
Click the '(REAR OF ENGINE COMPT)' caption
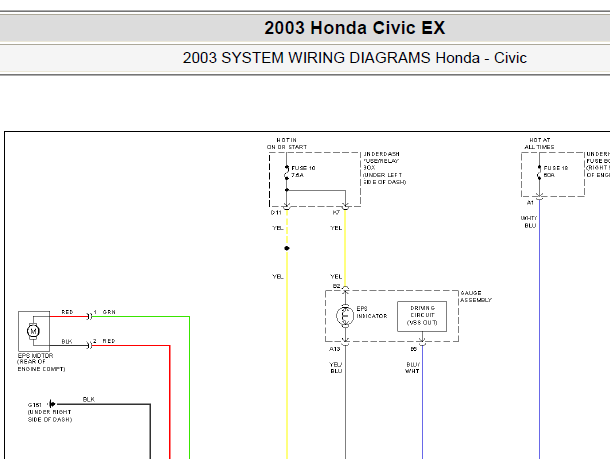click(41, 365)
